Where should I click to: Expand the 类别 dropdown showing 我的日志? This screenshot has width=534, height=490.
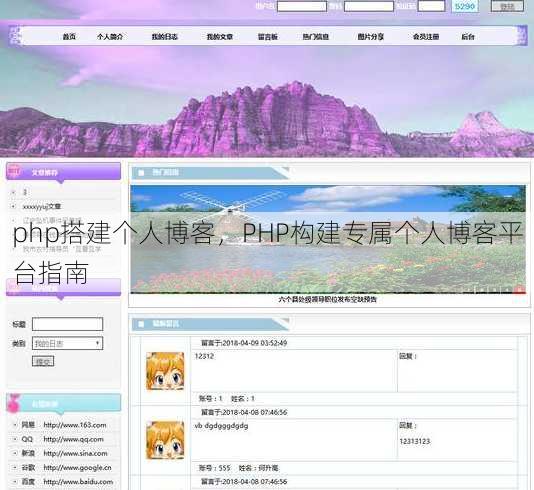pyautogui.click(x=67, y=343)
